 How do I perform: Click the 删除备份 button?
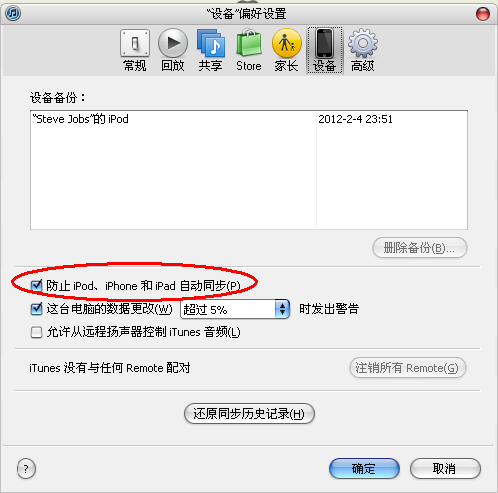[x=420, y=248]
